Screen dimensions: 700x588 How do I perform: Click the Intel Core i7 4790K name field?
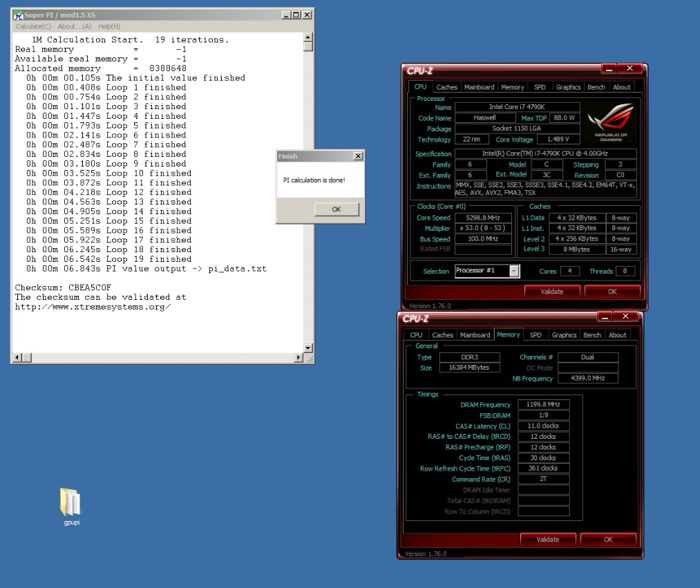[517, 106]
